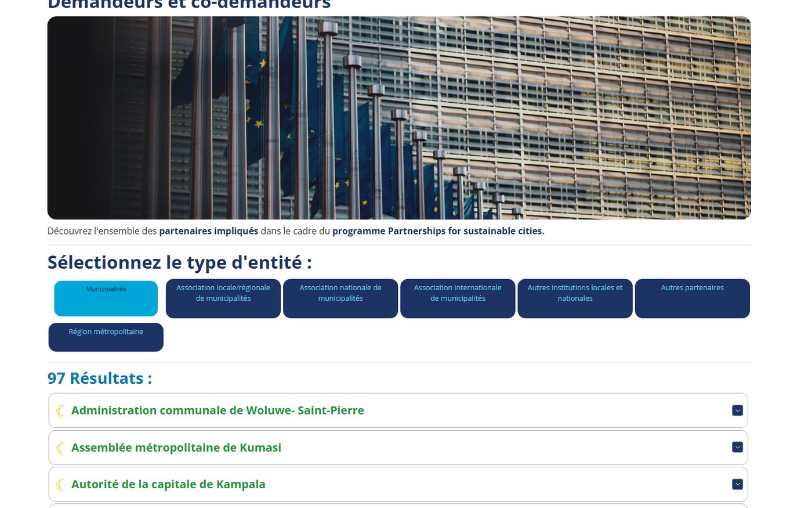
Task: Click the Sélectionnez le type d'entité heading
Action: pyautogui.click(x=180, y=262)
